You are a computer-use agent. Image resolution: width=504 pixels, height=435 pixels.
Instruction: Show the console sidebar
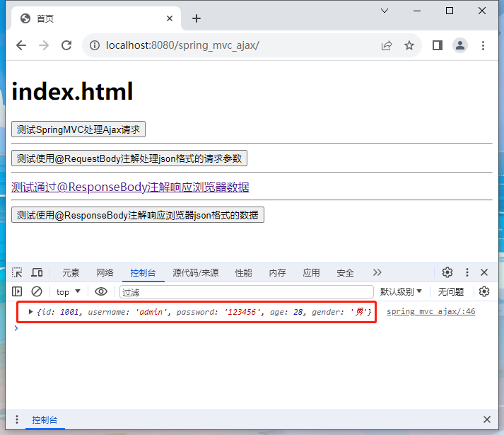(x=17, y=291)
